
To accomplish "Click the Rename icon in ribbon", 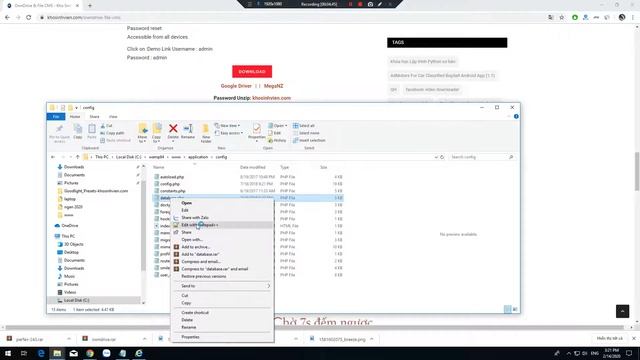I will 188,132.
